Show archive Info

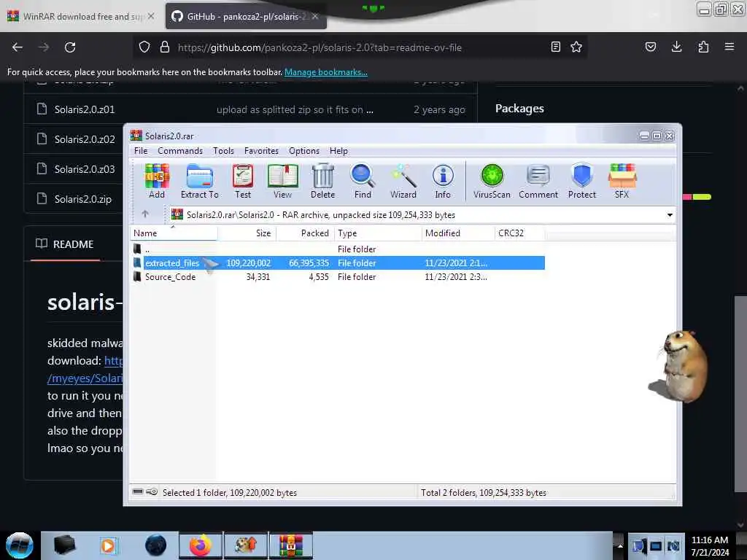pos(443,181)
